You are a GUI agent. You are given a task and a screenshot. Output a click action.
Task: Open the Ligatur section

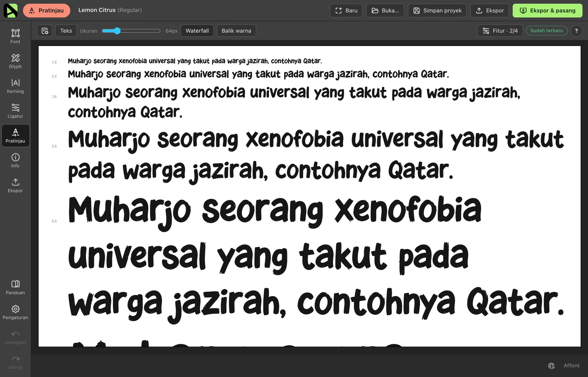tap(15, 111)
